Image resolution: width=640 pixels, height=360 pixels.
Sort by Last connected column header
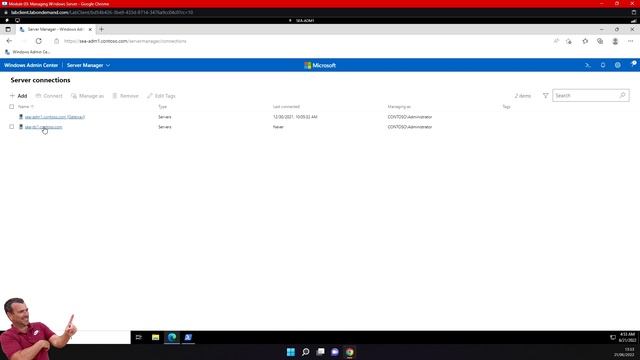pyautogui.click(x=286, y=107)
